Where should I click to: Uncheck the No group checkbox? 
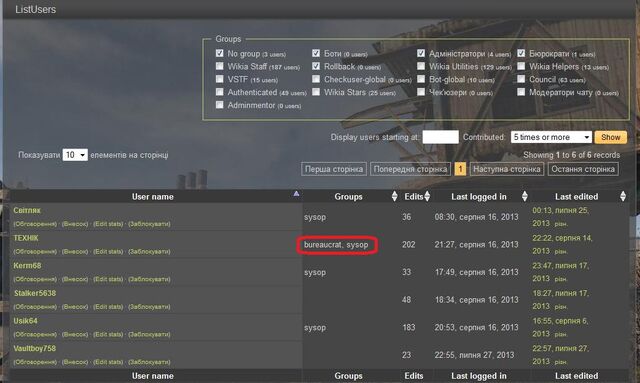220,53
